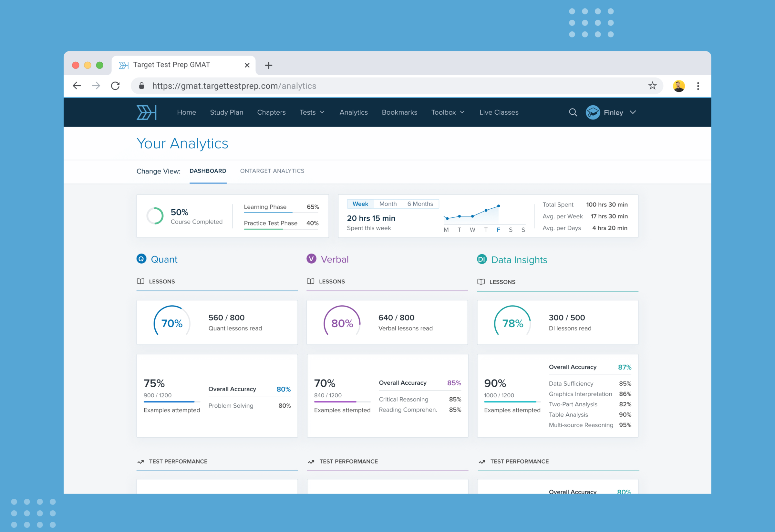
Task: Open the search magnifier icon in navbar
Action: click(573, 112)
